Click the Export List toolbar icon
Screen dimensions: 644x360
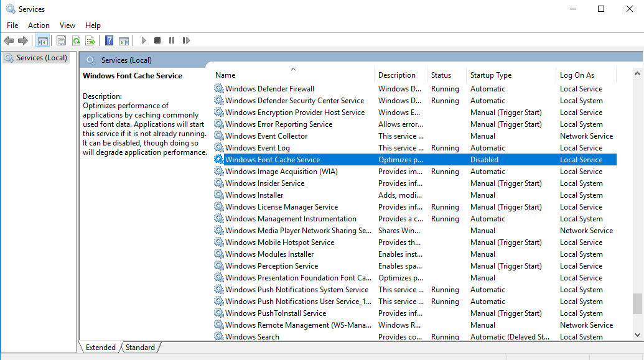coord(90,40)
